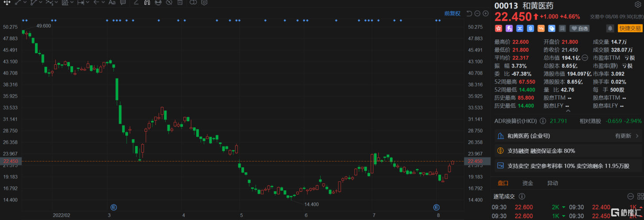
Task: Show 逐笔成交 info tooltip icon
Action: point(522,196)
